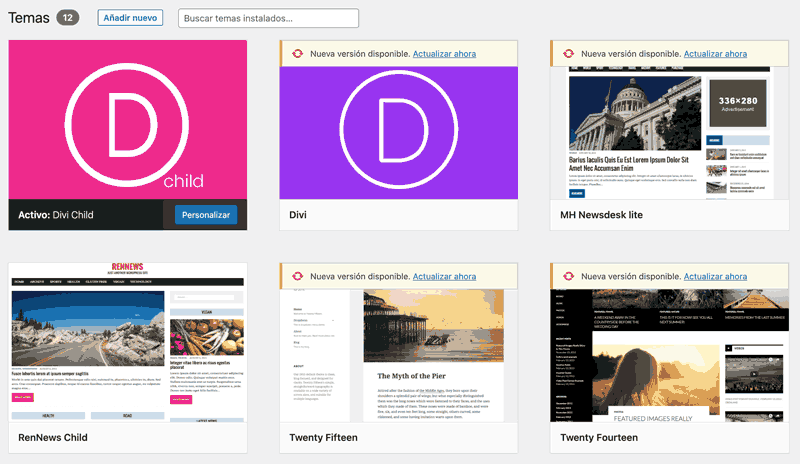Open the RenNews Child theme screenshot

tap(128, 343)
